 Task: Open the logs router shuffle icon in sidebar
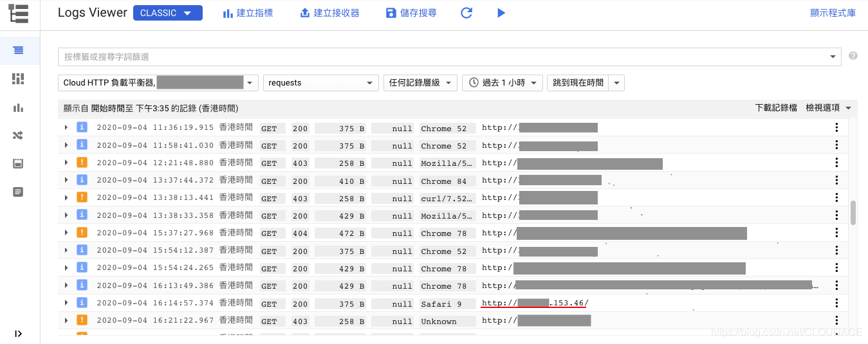18,135
